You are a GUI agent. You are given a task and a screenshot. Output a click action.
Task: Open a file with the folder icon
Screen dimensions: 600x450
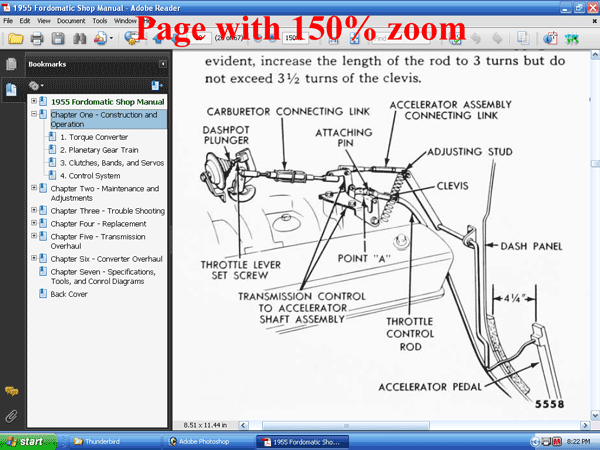pyautogui.click(x=15, y=38)
